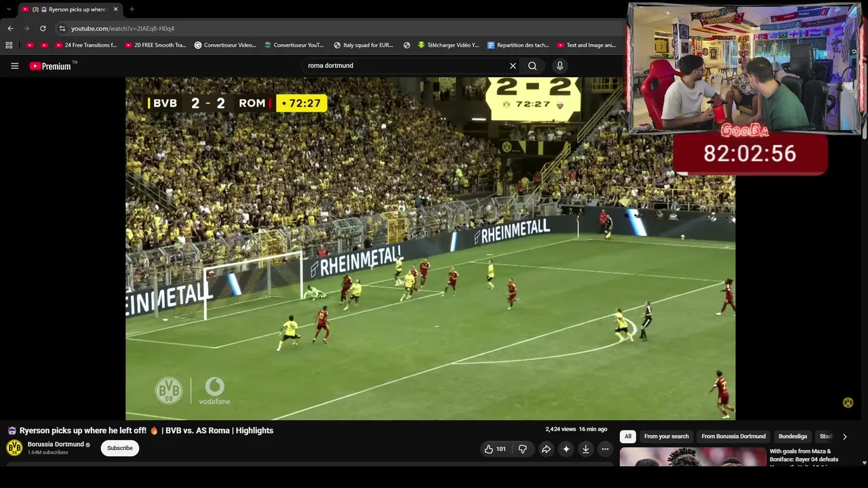Click the webcam overlay in the corner
This screenshot has width=868, height=488.
(x=745, y=67)
